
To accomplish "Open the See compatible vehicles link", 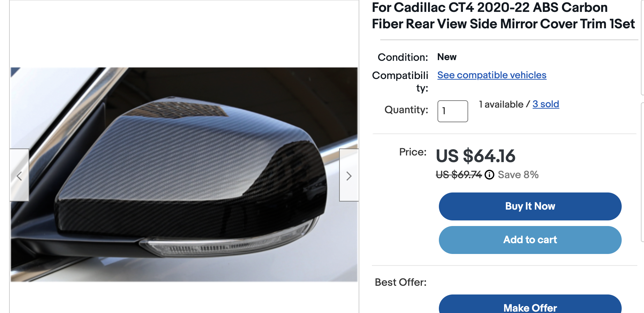I will tap(492, 75).
